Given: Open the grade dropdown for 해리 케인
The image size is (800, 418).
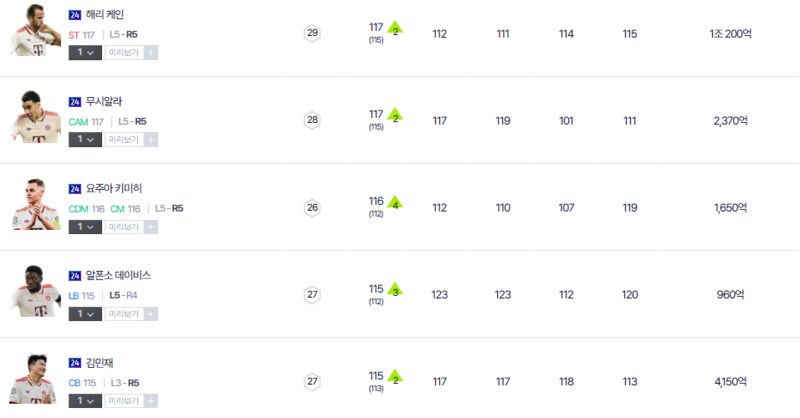Looking at the screenshot, I should [x=85, y=52].
